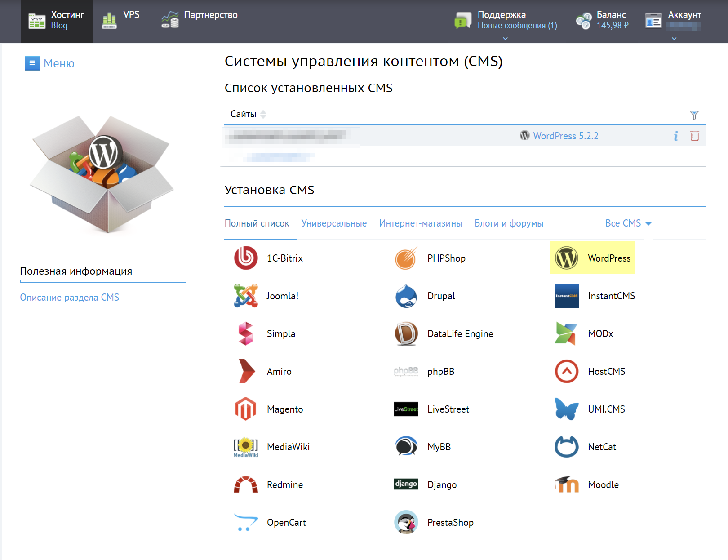Select the Magento name link
Screen dimensions: 728x560
(285, 409)
